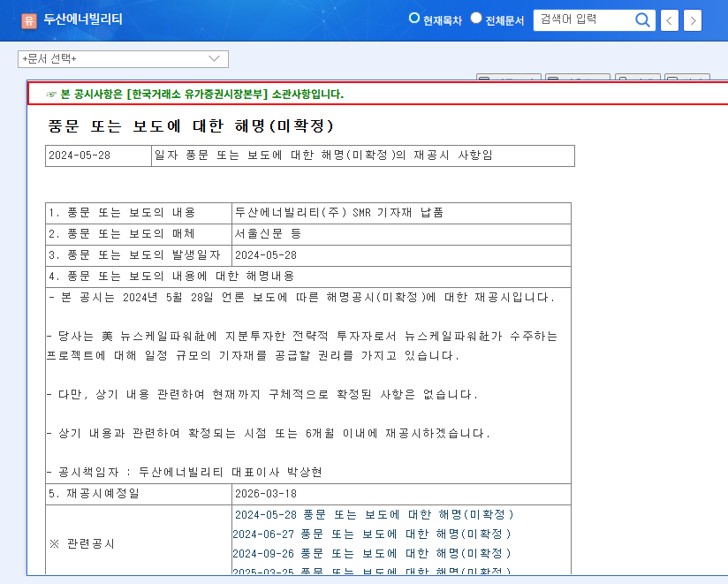Click the sentence '6개월 이내에 재공시하겠습니다'
The width and height of the screenshot is (728, 584).
pos(269,434)
